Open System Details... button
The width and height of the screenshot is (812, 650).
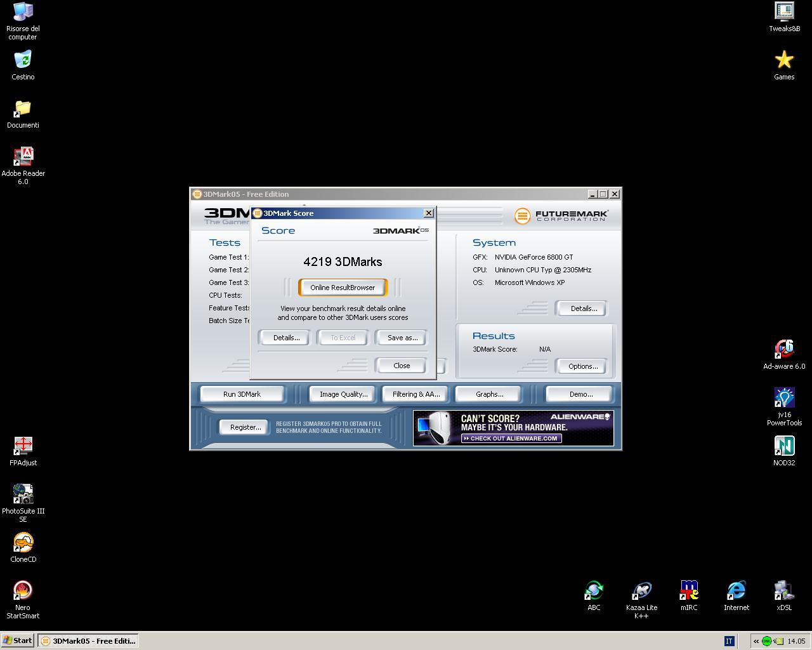pos(583,308)
